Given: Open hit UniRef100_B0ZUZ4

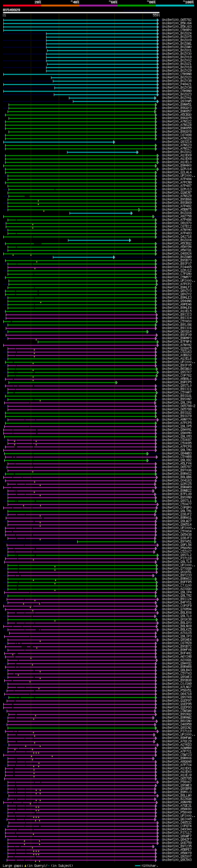Looking at the screenshot, I should [x=177, y=33].
